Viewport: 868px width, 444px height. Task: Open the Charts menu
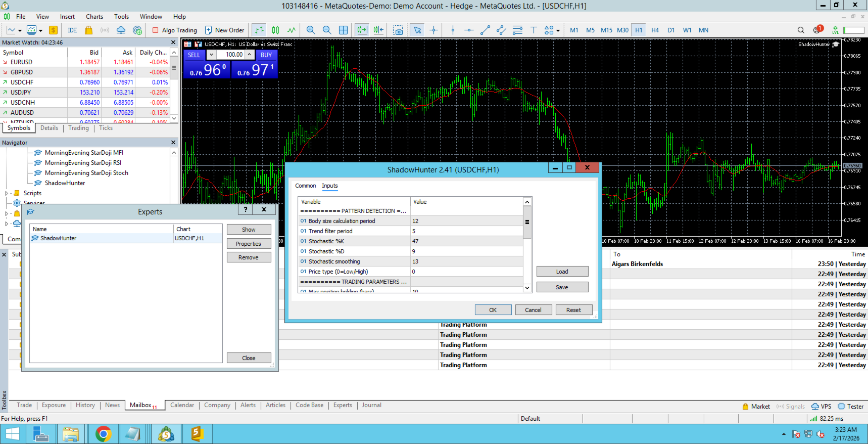pos(94,17)
